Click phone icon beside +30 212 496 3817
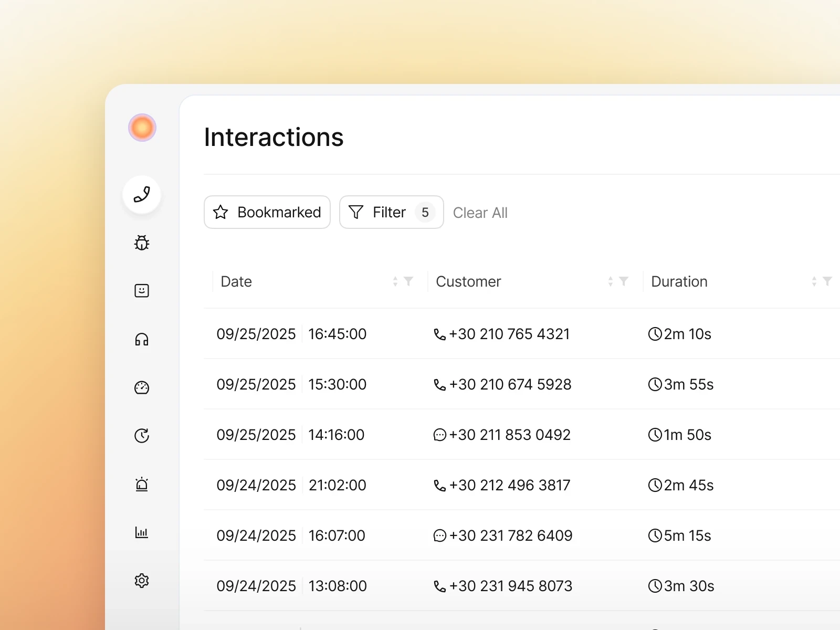840x630 pixels. (x=440, y=486)
